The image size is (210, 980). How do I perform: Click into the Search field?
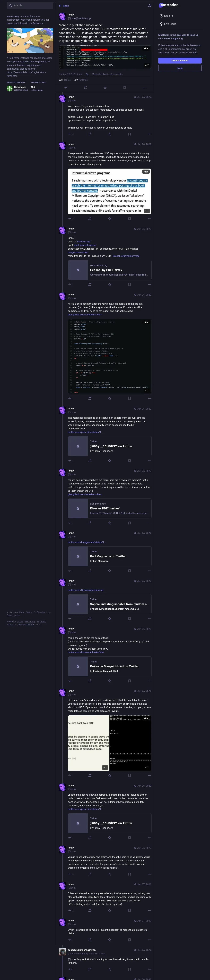(30, 5)
